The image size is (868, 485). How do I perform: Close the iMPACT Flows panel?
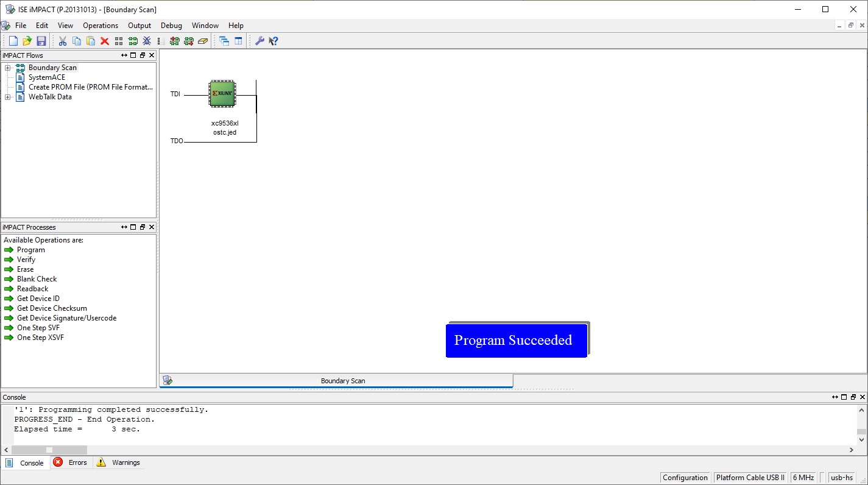click(x=152, y=55)
